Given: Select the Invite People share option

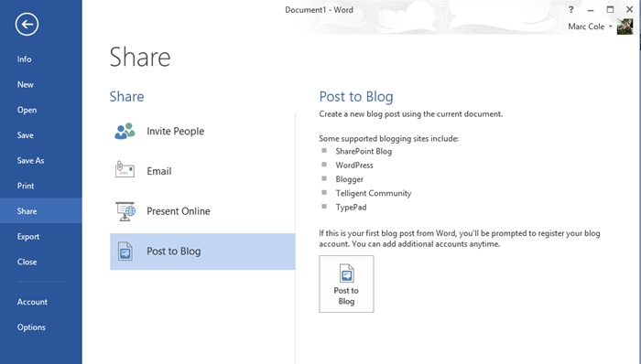Looking at the screenshot, I should pyautogui.click(x=202, y=131).
